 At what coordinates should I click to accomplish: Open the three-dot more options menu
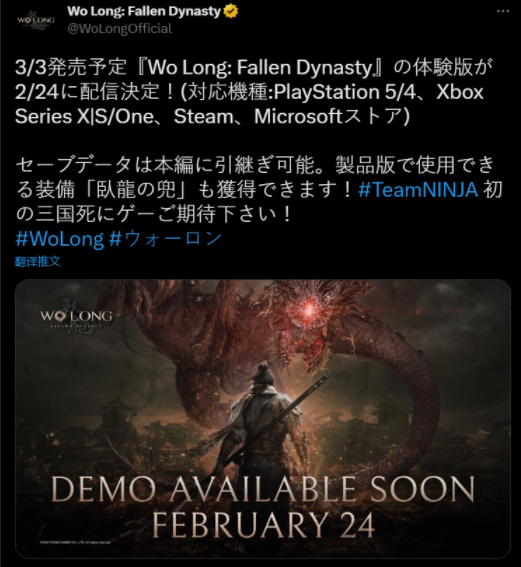503,11
